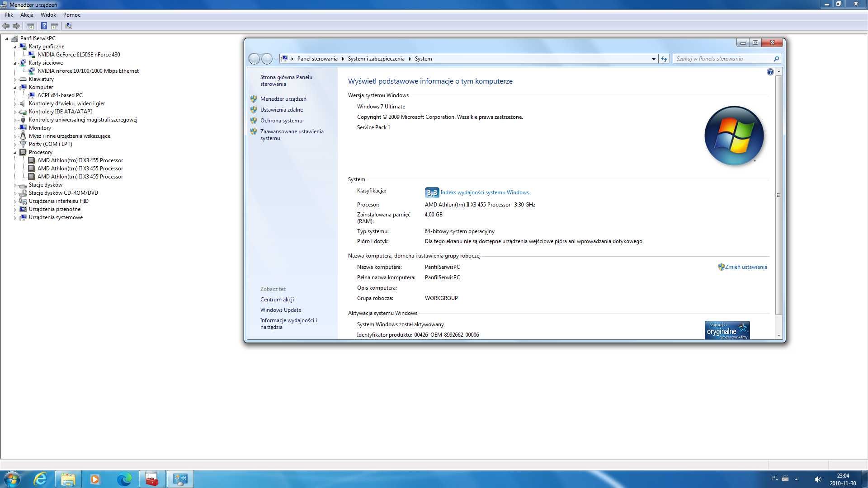Select the first AMD Athlon II X3 455 Processor entry

[80, 160]
